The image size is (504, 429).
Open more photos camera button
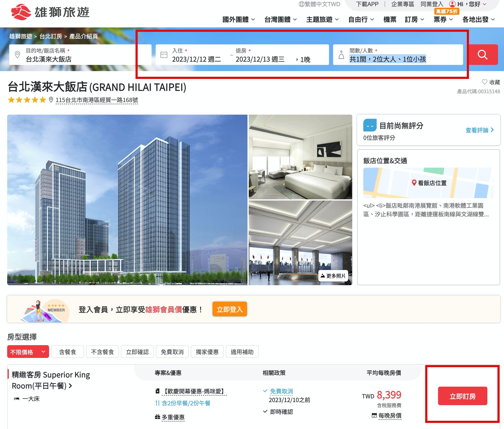pyautogui.click(x=333, y=276)
